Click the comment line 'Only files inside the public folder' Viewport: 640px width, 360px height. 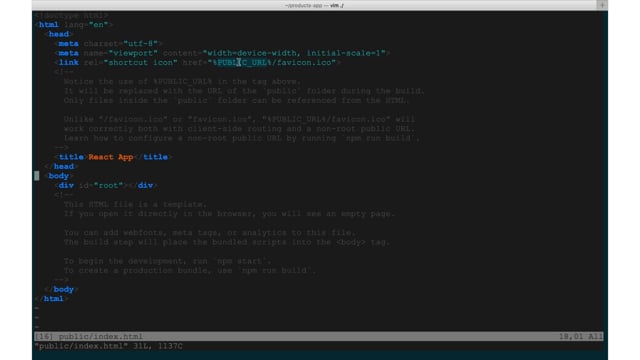point(237,100)
